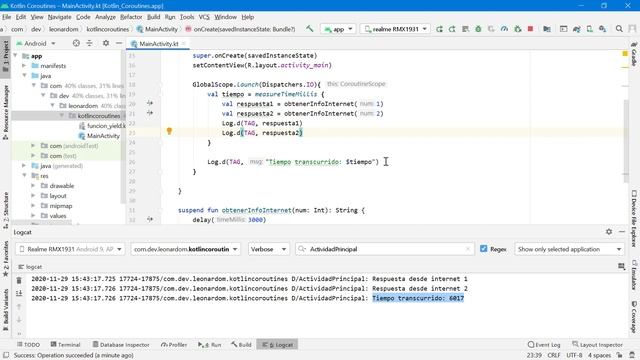Open the app run configuration dropdown

coord(338,29)
